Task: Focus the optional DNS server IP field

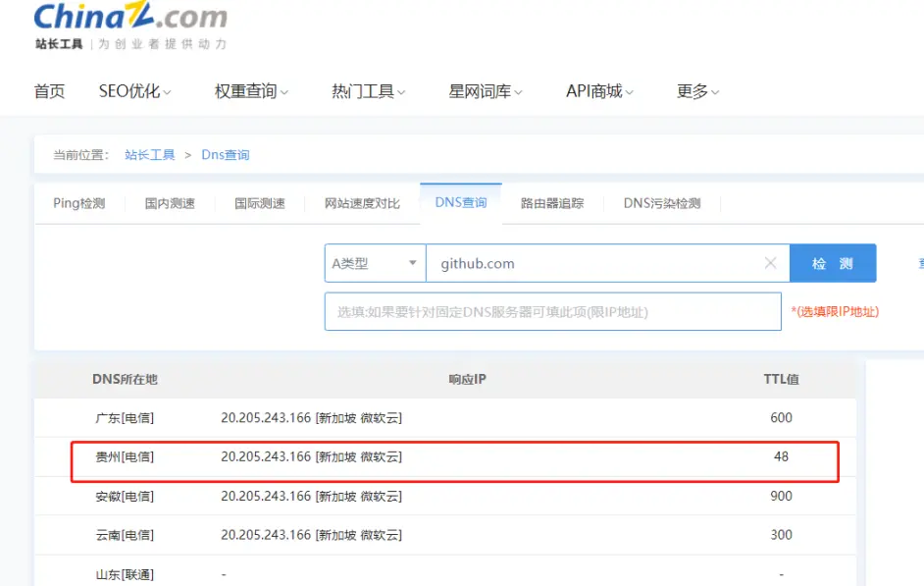Action: pyautogui.click(x=553, y=311)
